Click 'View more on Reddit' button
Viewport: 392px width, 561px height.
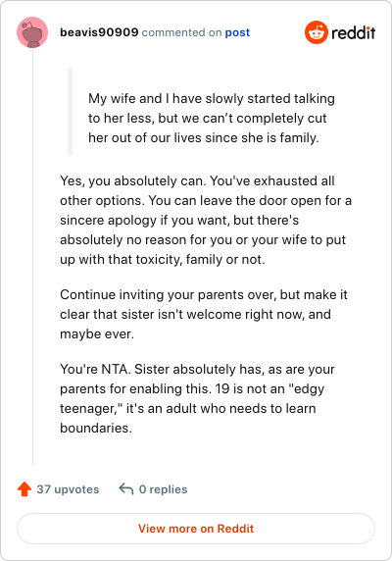(196, 529)
